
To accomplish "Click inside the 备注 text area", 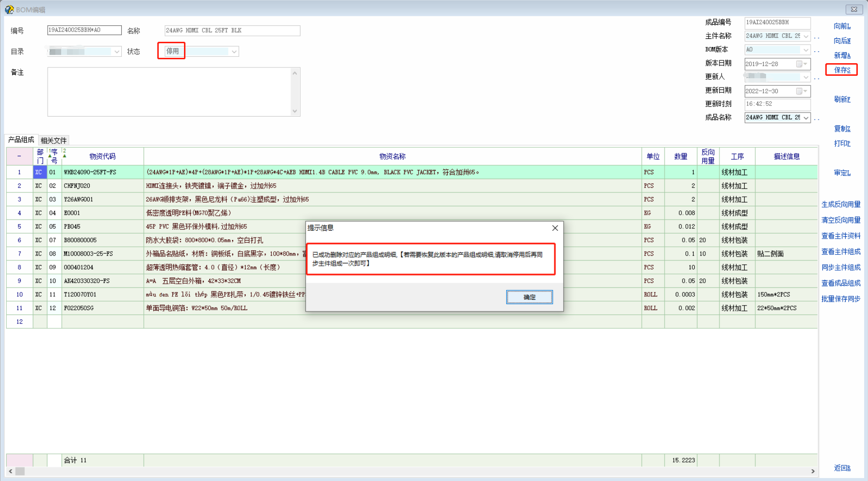I will (x=170, y=92).
